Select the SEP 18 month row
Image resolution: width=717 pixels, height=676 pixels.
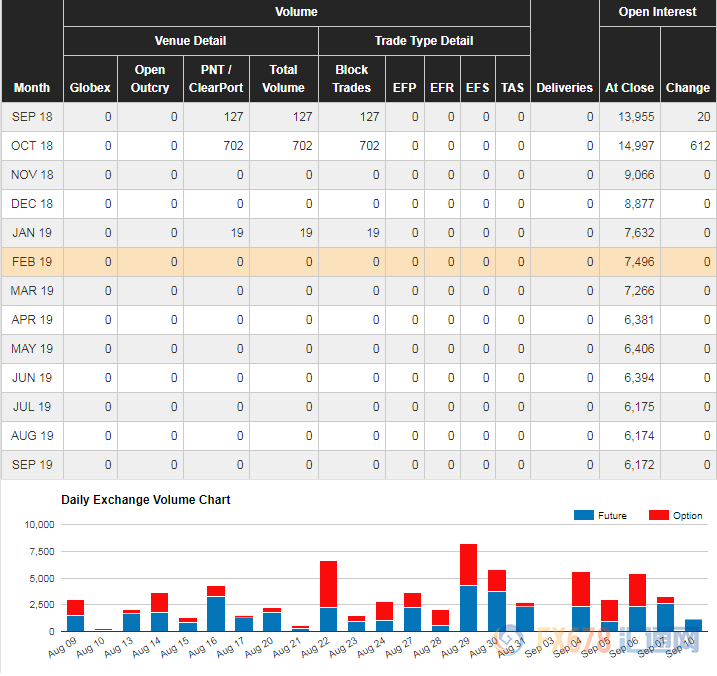click(x=358, y=117)
